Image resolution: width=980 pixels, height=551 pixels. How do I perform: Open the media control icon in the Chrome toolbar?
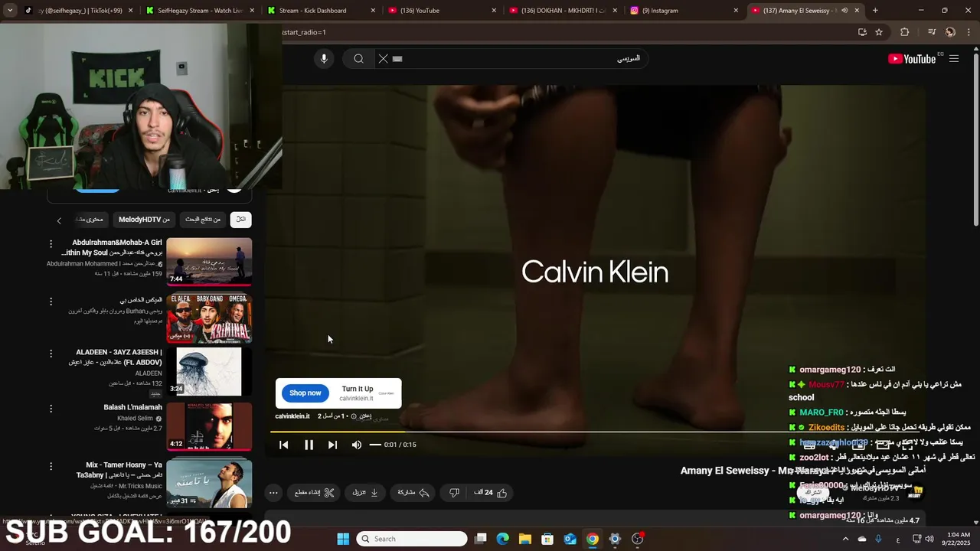[x=932, y=32]
